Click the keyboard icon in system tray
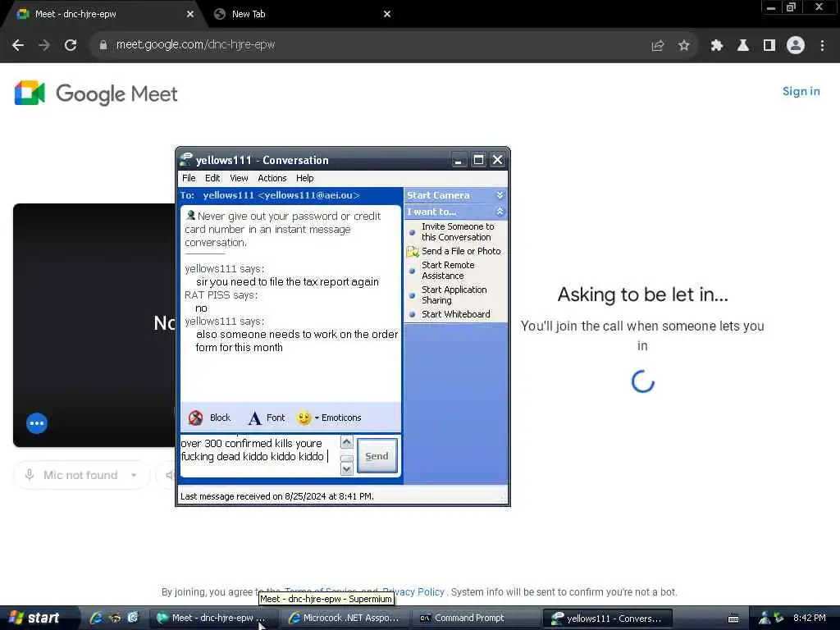This screenshot has height=630, width=840. click(x=733, y=619)
